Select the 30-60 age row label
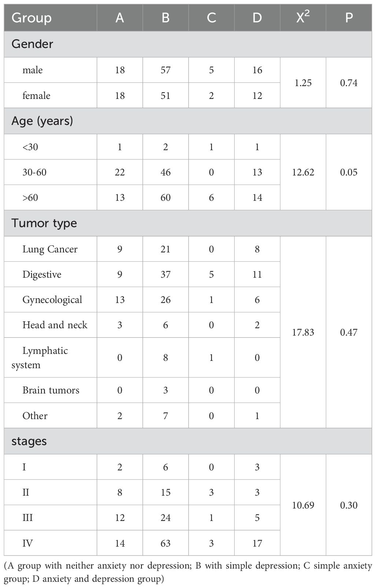The height and width of the screenshot is (588, 376). click(x=34, y=172)
